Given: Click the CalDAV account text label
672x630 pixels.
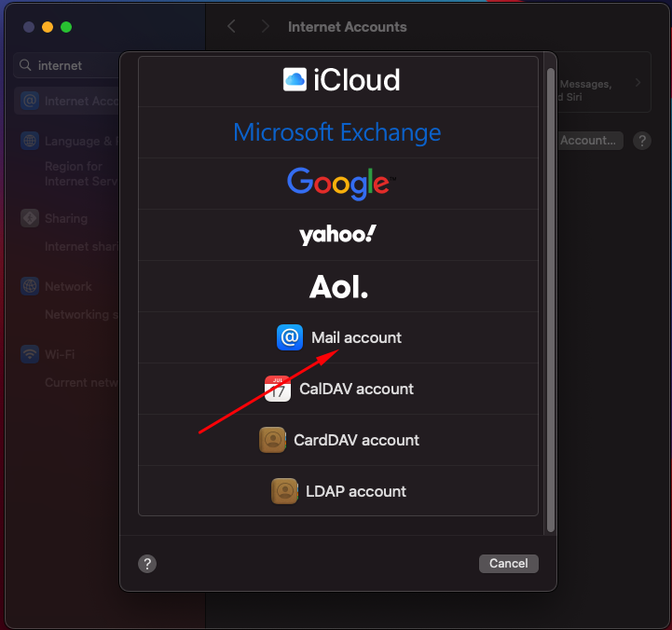Looking at the screenshot, I should pos(356,389).
